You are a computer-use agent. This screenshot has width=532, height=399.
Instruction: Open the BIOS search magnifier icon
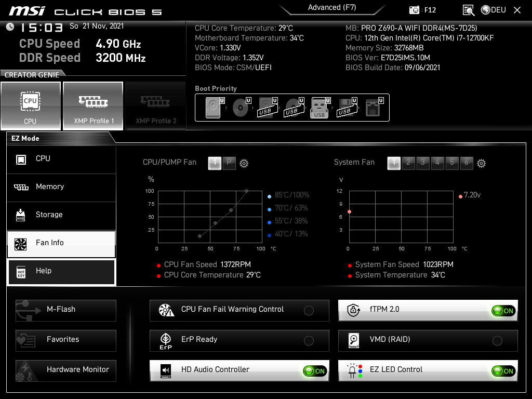[468, 10]
